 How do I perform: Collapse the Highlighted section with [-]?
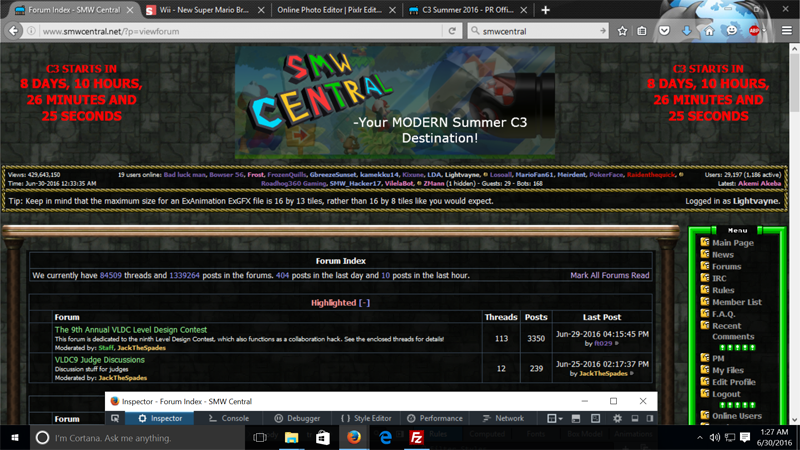point(364,303)
